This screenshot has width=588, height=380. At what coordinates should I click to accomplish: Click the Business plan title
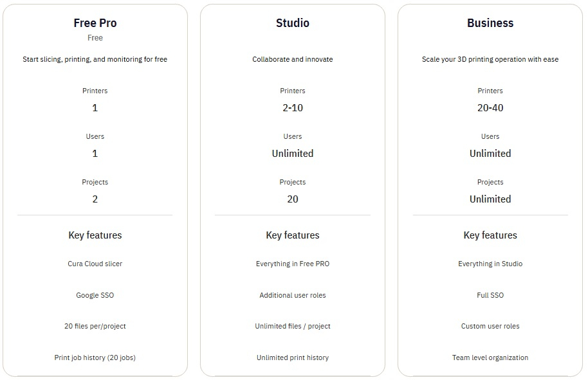[x=490, y=23]
